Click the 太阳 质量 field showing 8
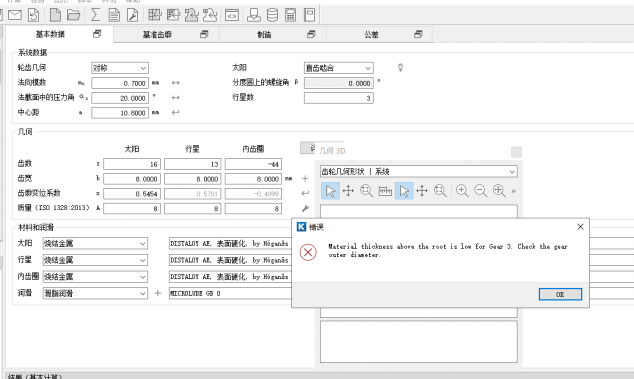The image size is (634, 379). coord(132,208)
